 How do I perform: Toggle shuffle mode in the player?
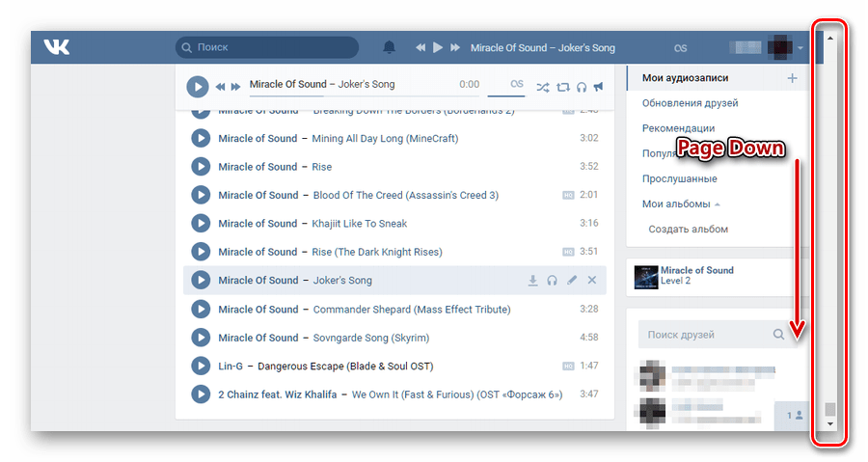[x=543, y=87]
